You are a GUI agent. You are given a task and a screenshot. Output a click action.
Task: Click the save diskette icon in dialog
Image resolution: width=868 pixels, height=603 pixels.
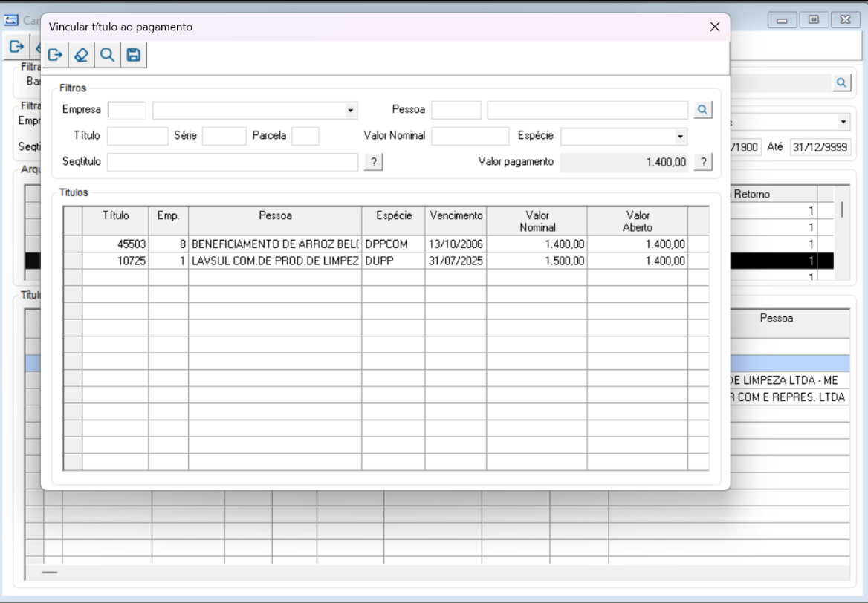coord(134,55)
